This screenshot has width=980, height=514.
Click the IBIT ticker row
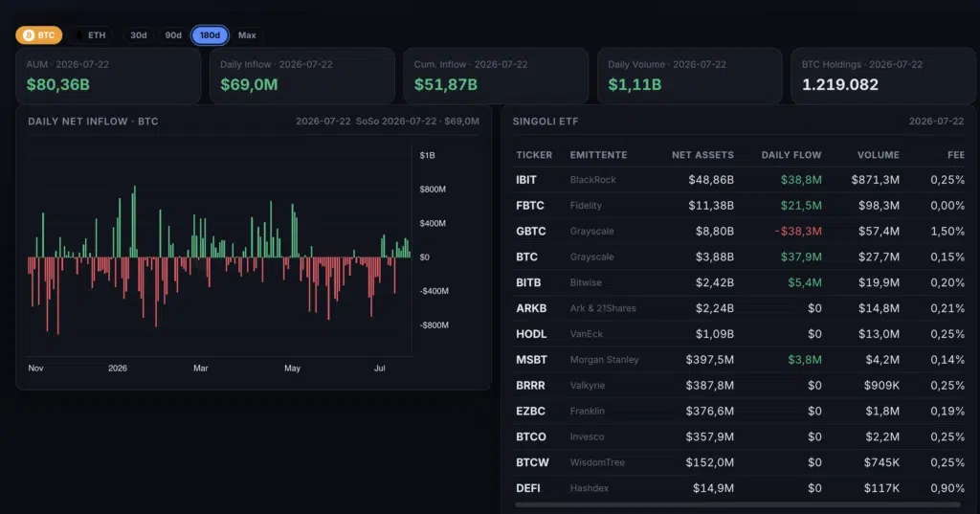click(740, 179)
